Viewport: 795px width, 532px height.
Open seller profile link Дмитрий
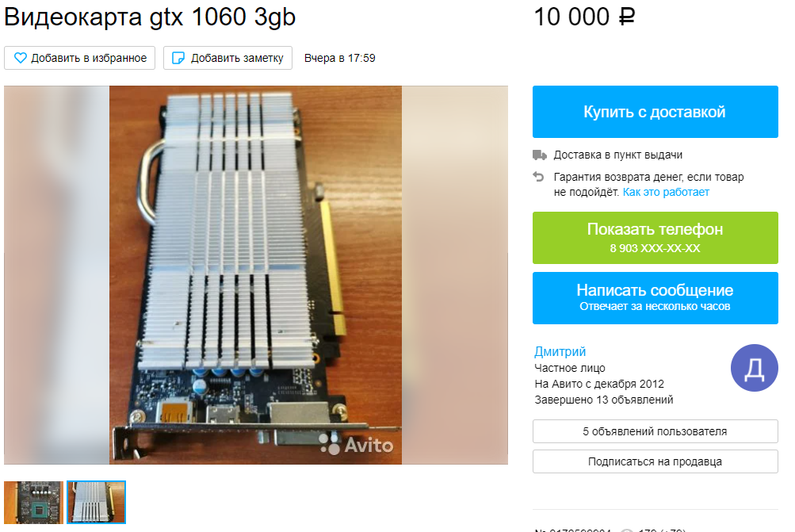point(560,351)
